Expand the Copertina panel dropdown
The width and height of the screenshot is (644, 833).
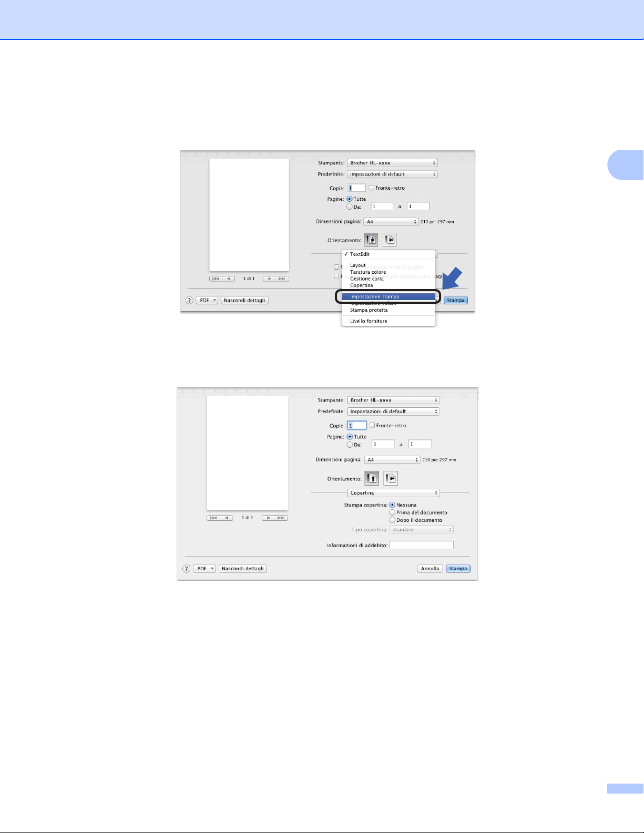tap(393, 493)
